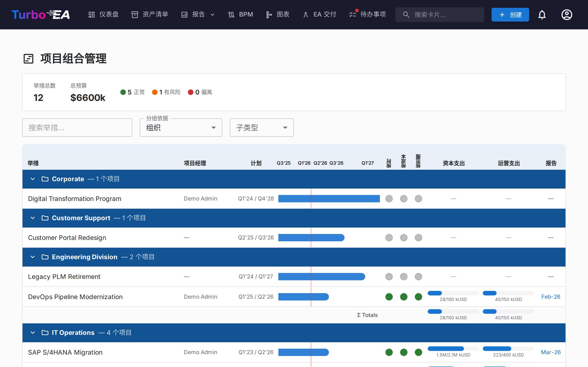Click first gray status dot for Digital Transformation
588x367 pixels.
pyautogui.click(x=389, y=199)
